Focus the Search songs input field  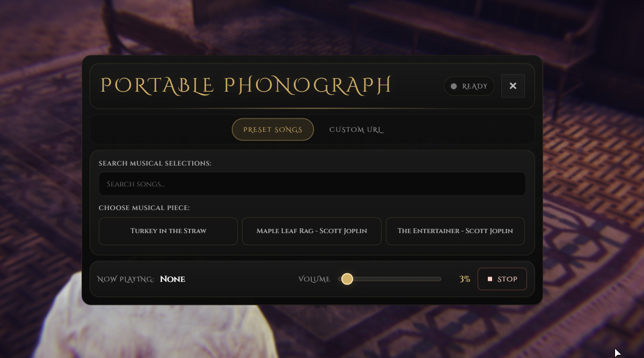pyautogui.click(x=312, y=184)
